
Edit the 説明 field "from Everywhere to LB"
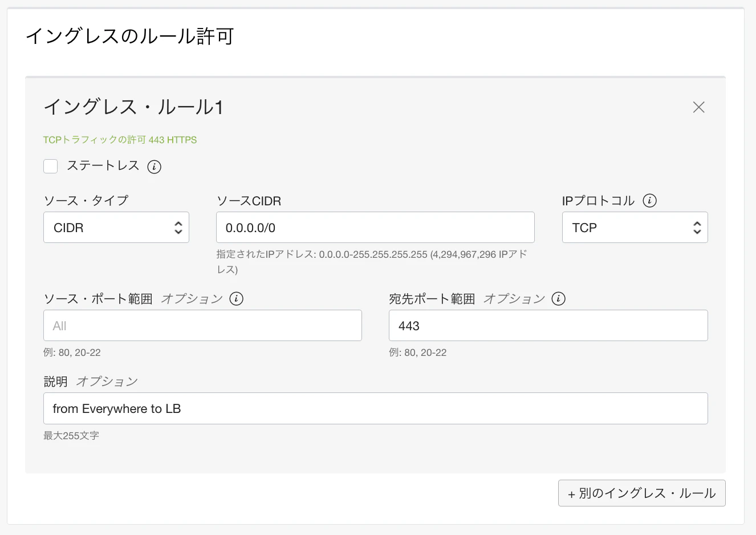tap(376, 408)
